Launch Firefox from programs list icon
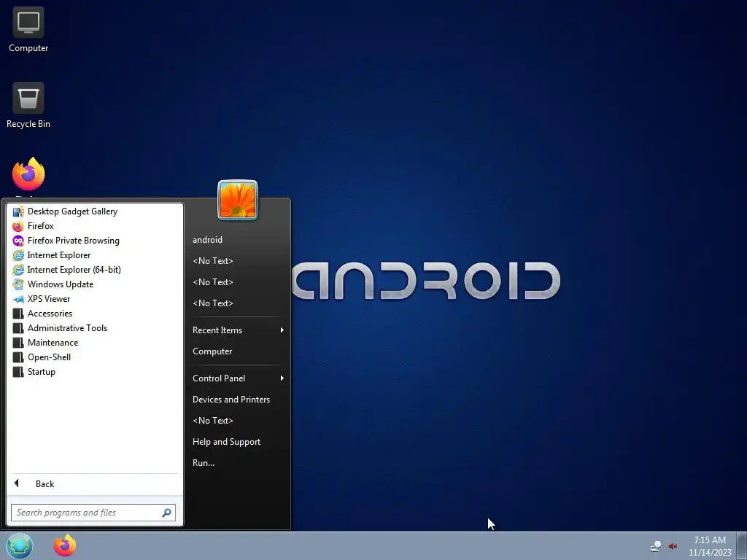Image resolution: width=747 pixels, height=560 pixels. (x=18, y=226)
